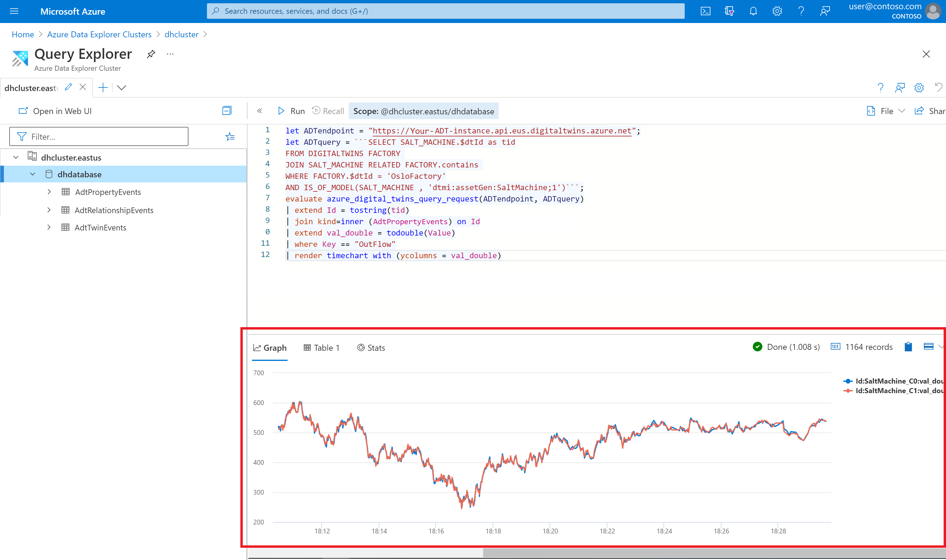946x560 pixels.
Task: Toggle SaltMachine_C1 series in legend
Action: pos(893,391)
